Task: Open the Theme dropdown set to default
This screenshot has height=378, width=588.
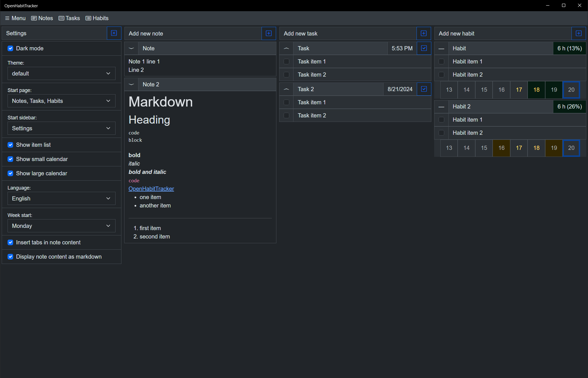Action: [61, 74]
